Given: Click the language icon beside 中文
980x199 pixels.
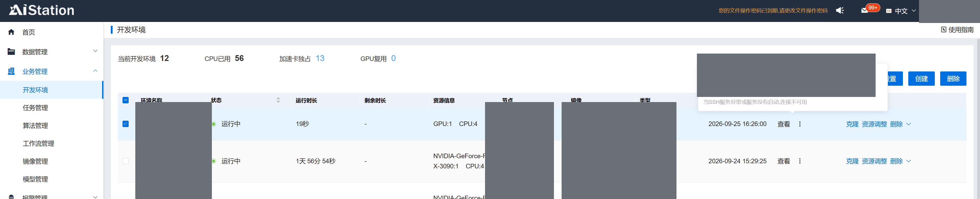Looking at the screenshot, I should (889, 11).
